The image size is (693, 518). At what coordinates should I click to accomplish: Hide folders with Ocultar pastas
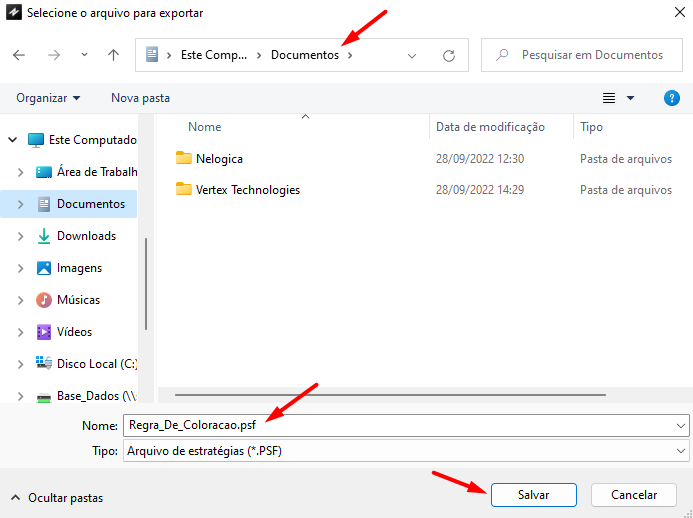click(x=56, y=497)
